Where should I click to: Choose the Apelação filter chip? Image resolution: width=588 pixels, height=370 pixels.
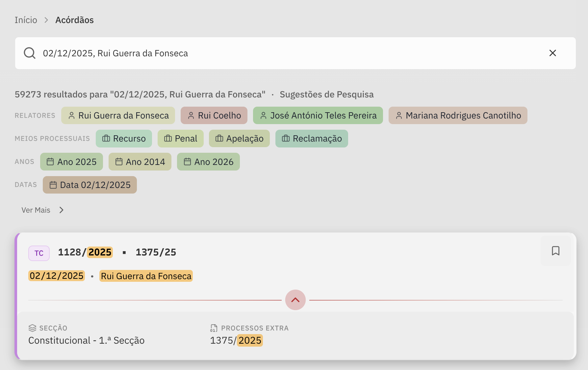pyautogui.click(x=239, y=139)
